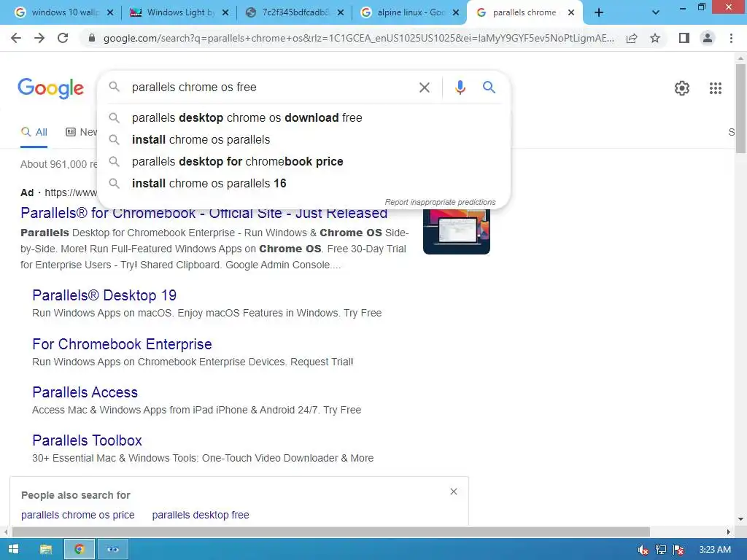Go forward to the next page
747x560 pixels.
click(x=39, y=38)
